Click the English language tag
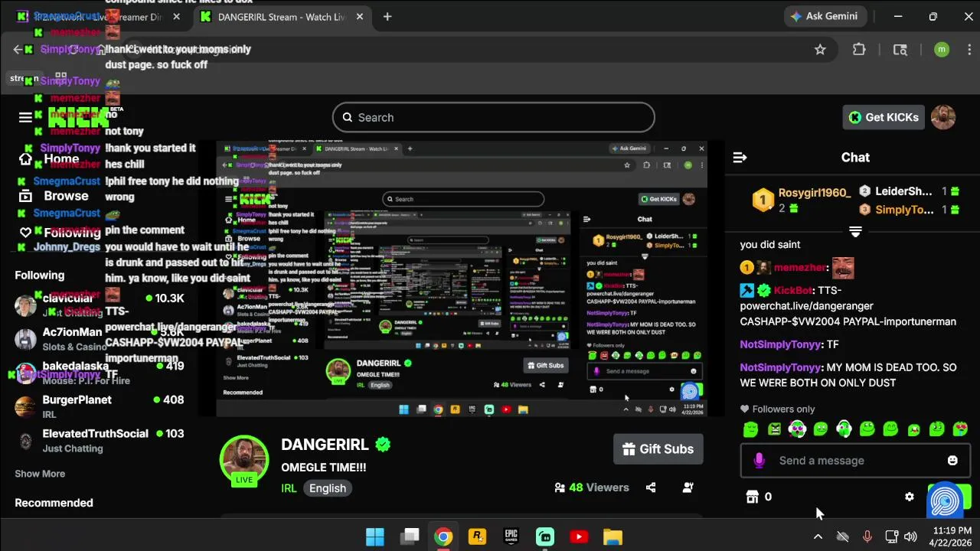This screenshot has width=980, height=551. 328,488
